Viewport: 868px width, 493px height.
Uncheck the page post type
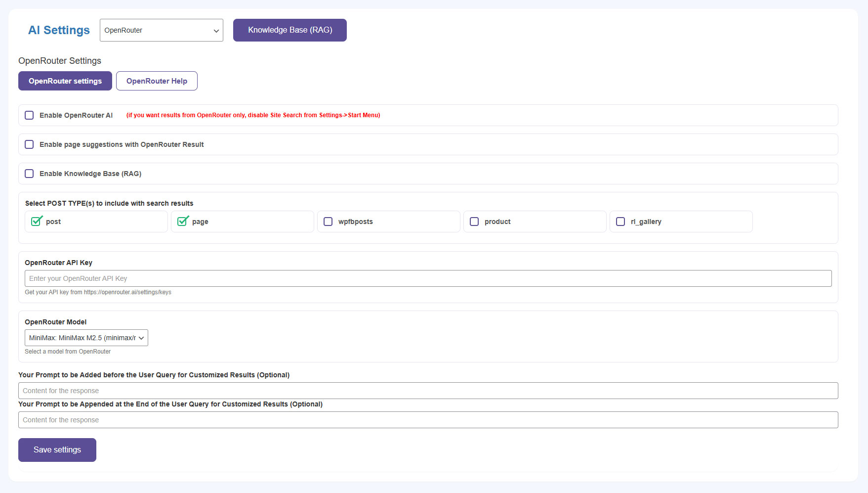(182, 222)
